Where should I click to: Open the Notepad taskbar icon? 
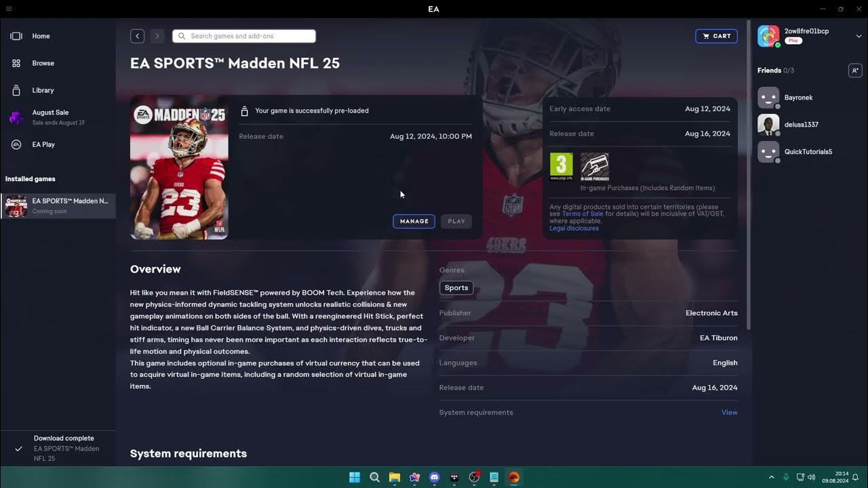coord(494,477)
